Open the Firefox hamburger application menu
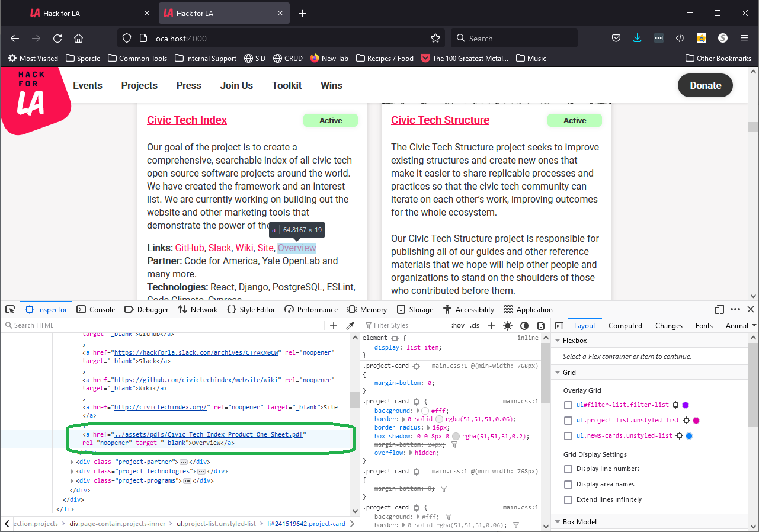This screenshot has width=759, height=532. [x=744, y=38]
